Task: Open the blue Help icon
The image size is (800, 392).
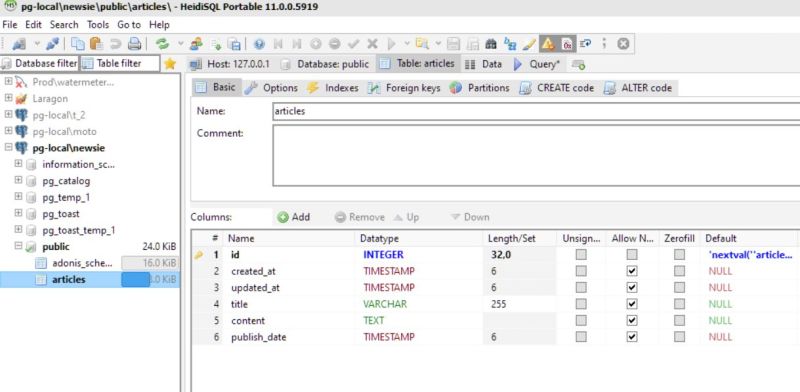Action: pos(259,44)
